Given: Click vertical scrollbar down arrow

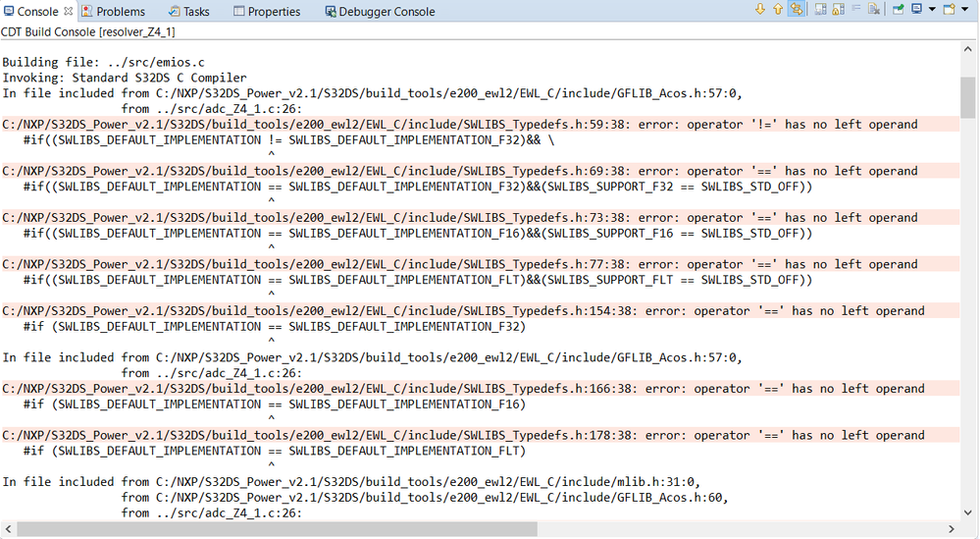Looking at the screenshot, I should click(x=968, y=512).
